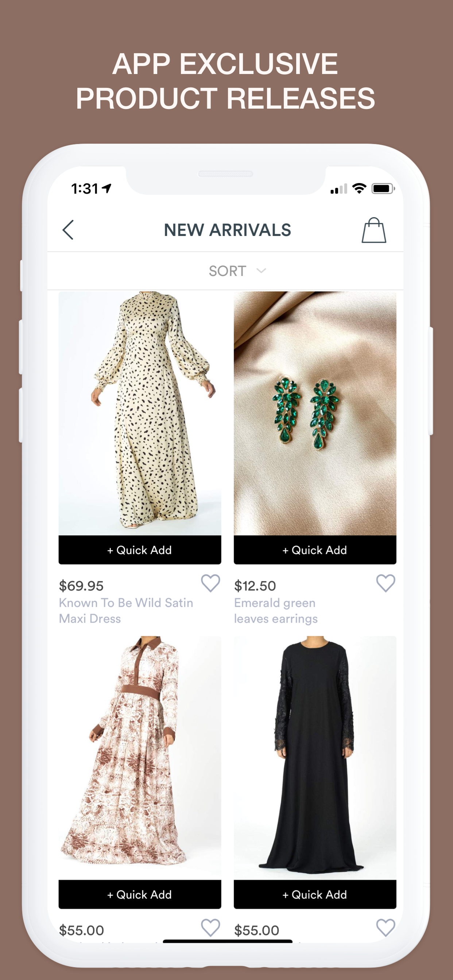Toggle the heart on the black dress
The height and width of the screenshot is (980, 453).
[386, 927]
